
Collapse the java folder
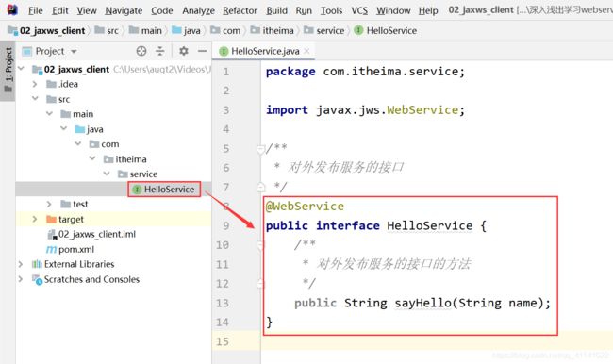point(64,128)
